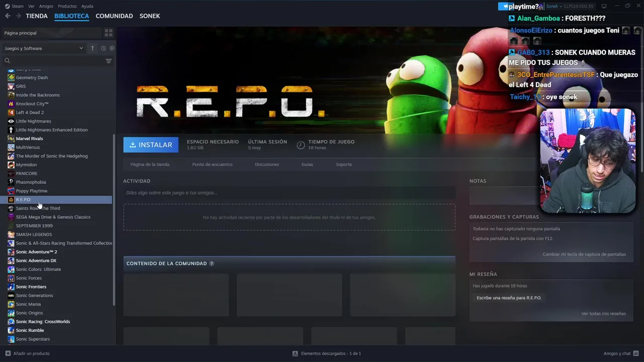Open Página de la tienda link
Image resolution: width=644 pixels, height=362 pixels.
coord(150,164)
